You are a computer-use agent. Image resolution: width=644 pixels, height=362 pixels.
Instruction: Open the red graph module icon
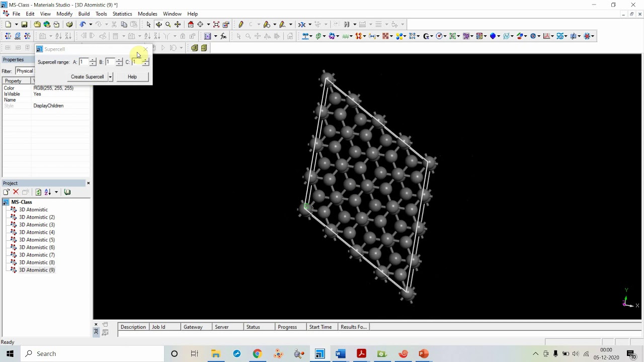tap(546, 36)
